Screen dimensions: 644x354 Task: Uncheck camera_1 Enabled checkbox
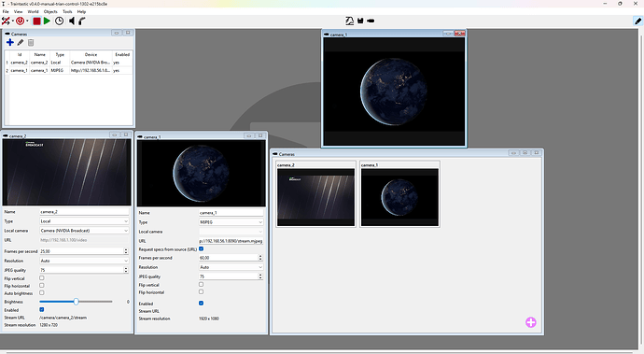(202, 303)
